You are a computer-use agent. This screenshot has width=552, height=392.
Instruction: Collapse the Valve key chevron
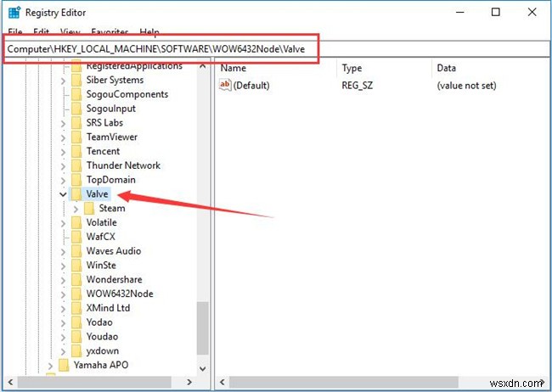(x=63, y=194)
